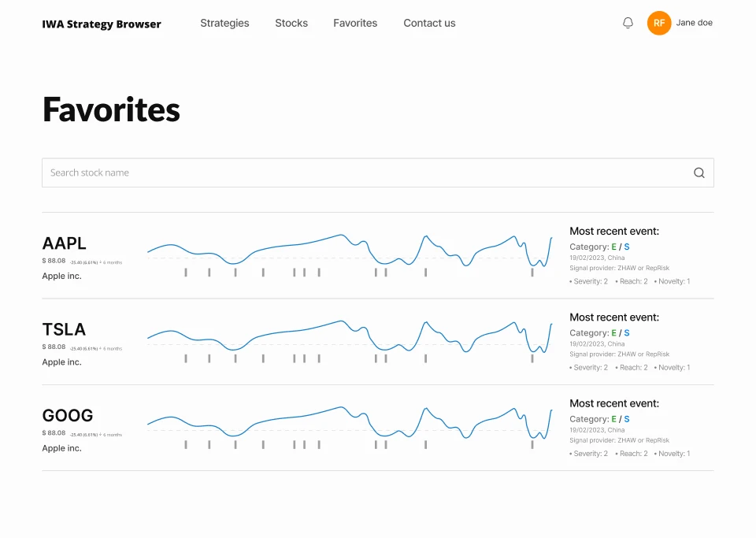This screenshot has width=756, height=538.
Task: Click the search magnifier icon
Action: 699,173
